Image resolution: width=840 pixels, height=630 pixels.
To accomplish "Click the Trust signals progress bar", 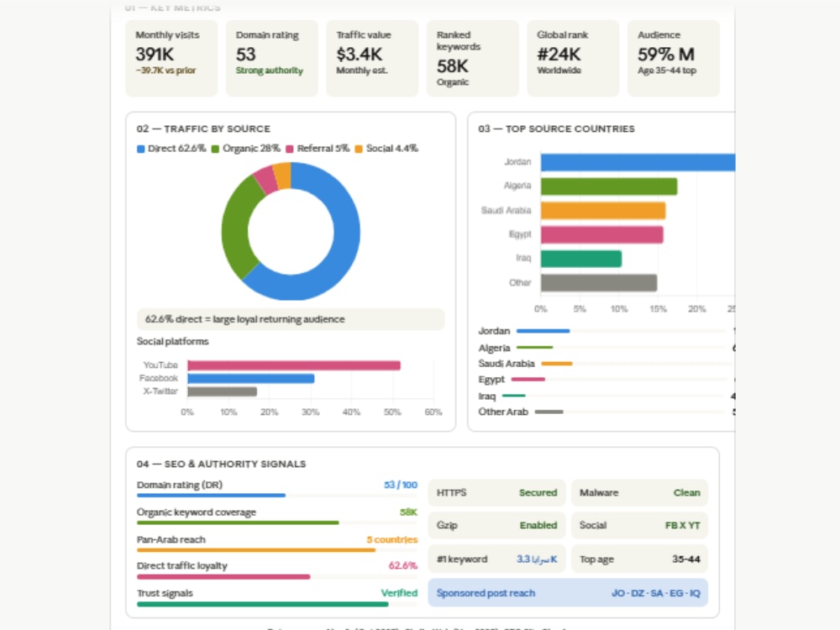I will coord(277,604).
